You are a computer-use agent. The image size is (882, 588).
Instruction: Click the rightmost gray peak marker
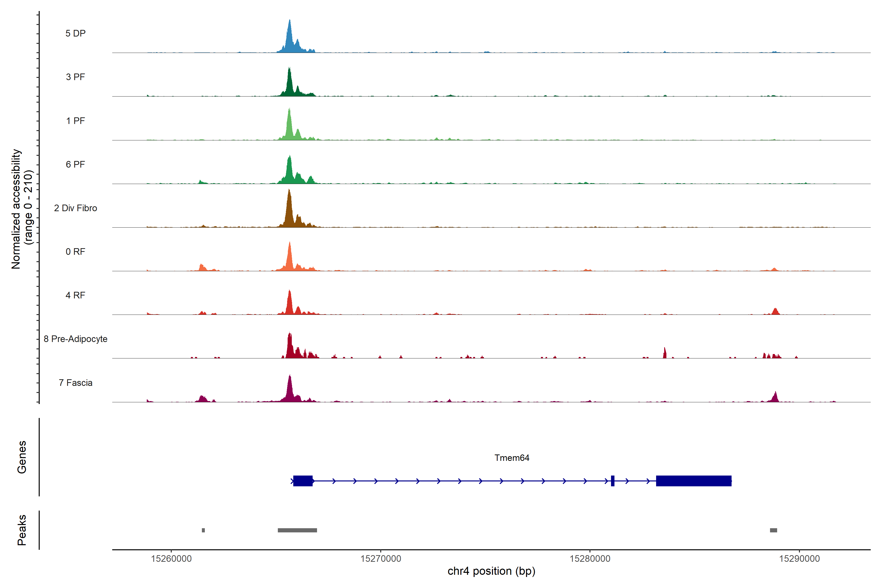click(773, 530)
